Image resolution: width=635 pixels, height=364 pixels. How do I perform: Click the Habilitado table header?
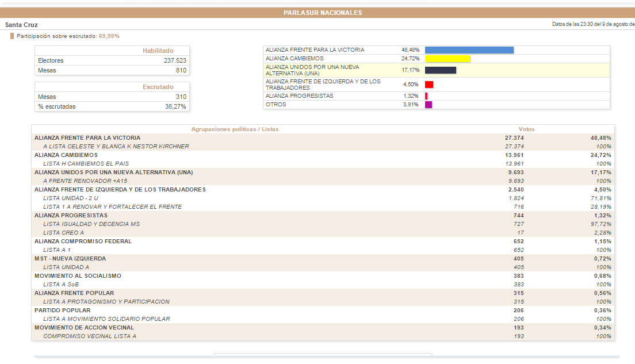[x=158, y=51]
